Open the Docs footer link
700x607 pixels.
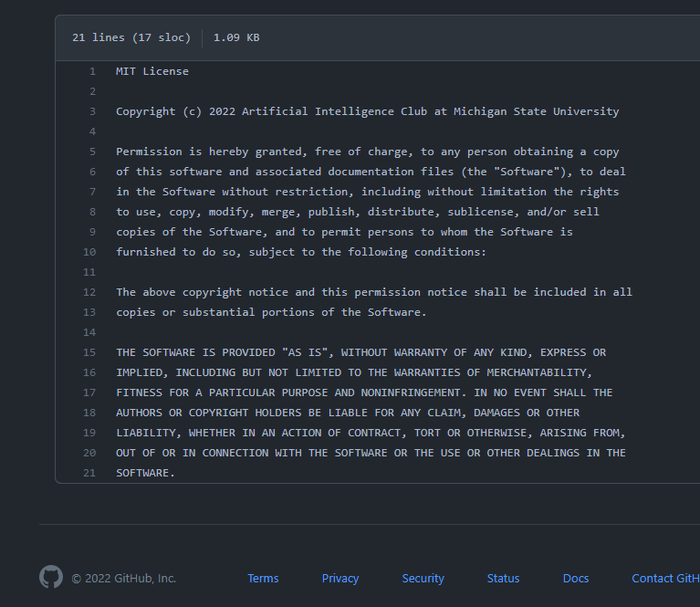click(576, 579)
